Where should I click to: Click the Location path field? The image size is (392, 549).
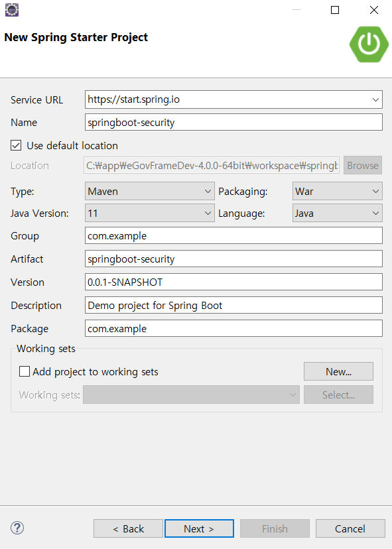click(212, 165)
